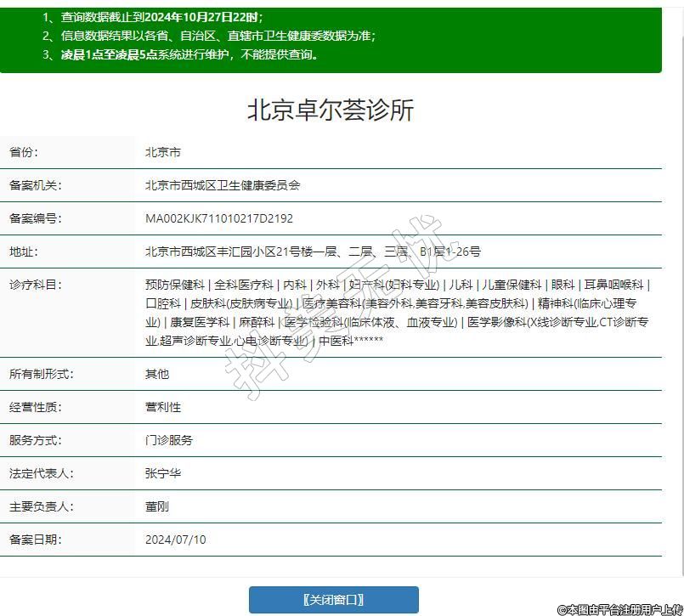Click the 诊疗科目 row label
This screenshot has width=684, height=616.
(x=36, y=285)
